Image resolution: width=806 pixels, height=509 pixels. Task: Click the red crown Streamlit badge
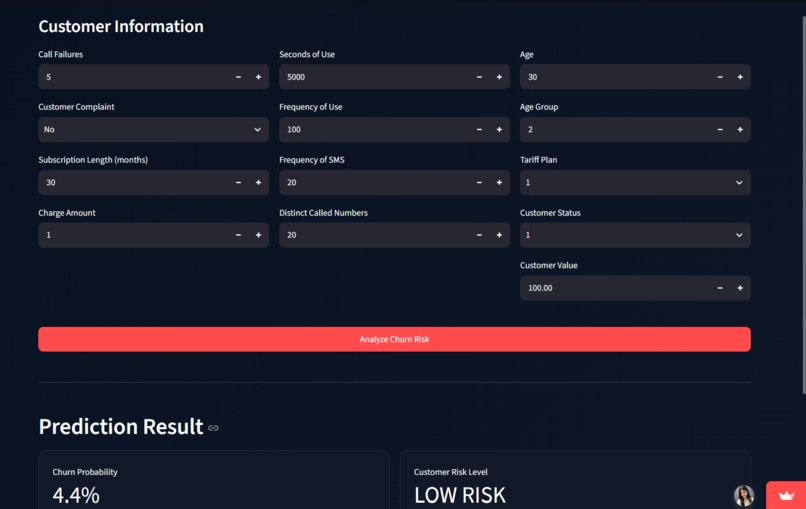pos(786,496)
